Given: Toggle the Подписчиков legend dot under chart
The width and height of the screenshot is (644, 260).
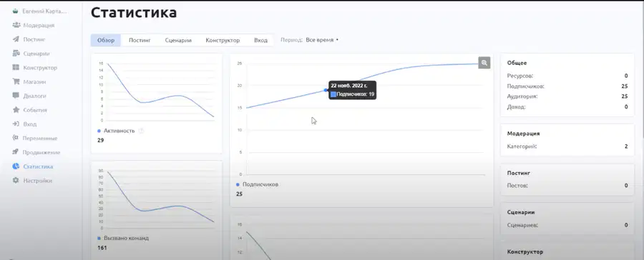Looking at the screenshot, I should point(238,184).
